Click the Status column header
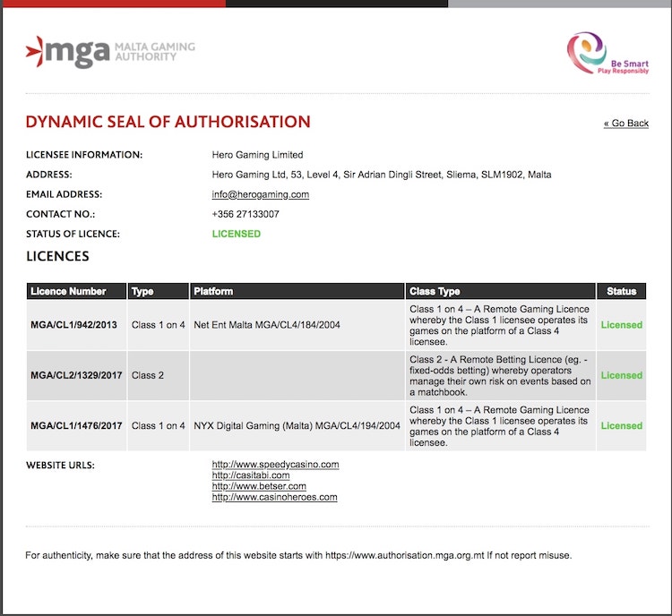Screen dimensions: 672x616 coord(622,291)
